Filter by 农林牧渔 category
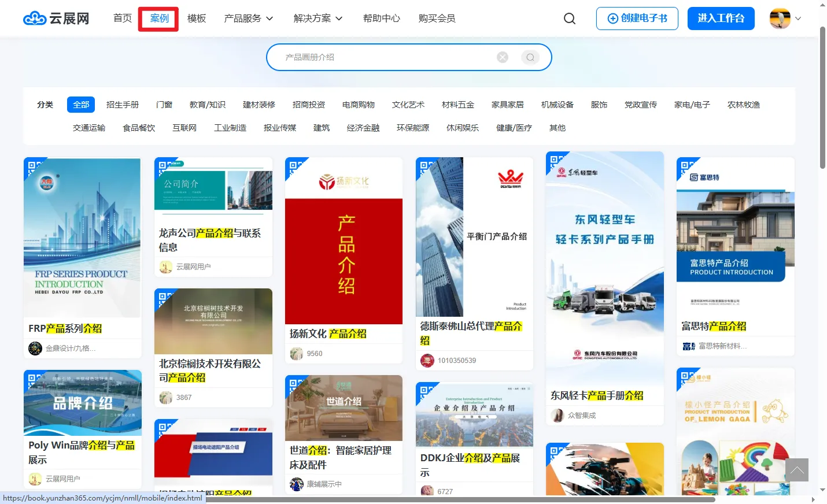The height and width of the screenshot is (504, 827). (744, 105)
